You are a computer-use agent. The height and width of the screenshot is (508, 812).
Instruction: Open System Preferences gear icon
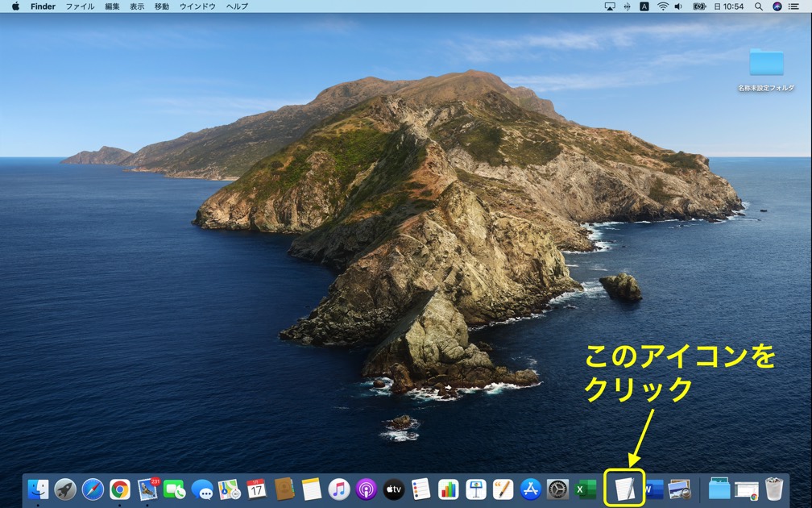pyautogui.click(x=557, y=489)
